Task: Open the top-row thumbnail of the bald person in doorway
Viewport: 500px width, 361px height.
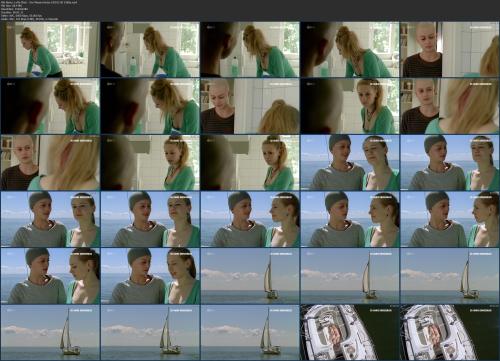Action: (450, 49)
